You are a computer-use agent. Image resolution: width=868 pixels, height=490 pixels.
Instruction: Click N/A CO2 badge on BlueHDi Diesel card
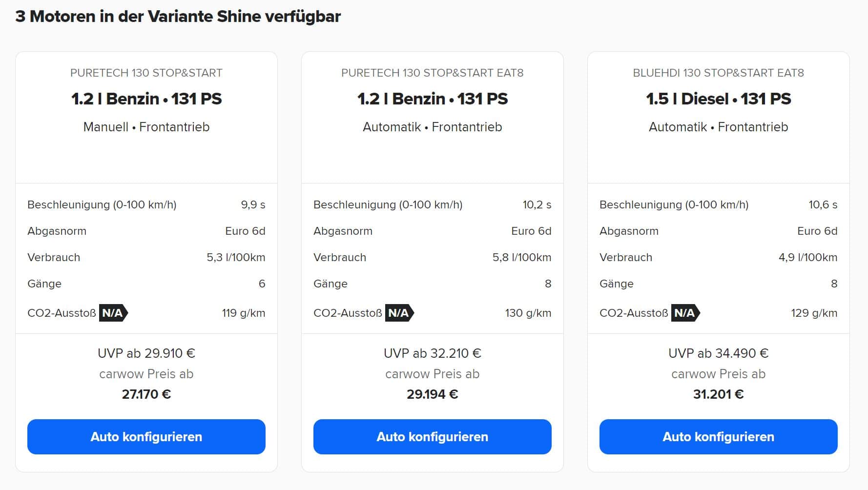coord(685,313)
